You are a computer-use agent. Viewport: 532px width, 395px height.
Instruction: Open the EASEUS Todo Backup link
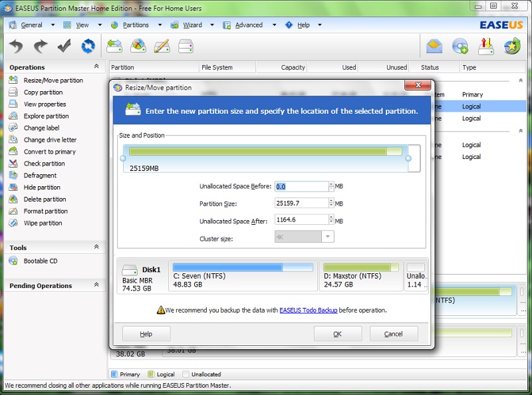[x=309, y=310]
